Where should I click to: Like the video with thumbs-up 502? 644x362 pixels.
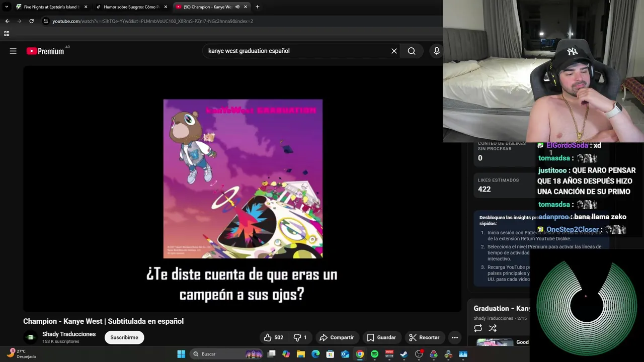tap(273, 337)
